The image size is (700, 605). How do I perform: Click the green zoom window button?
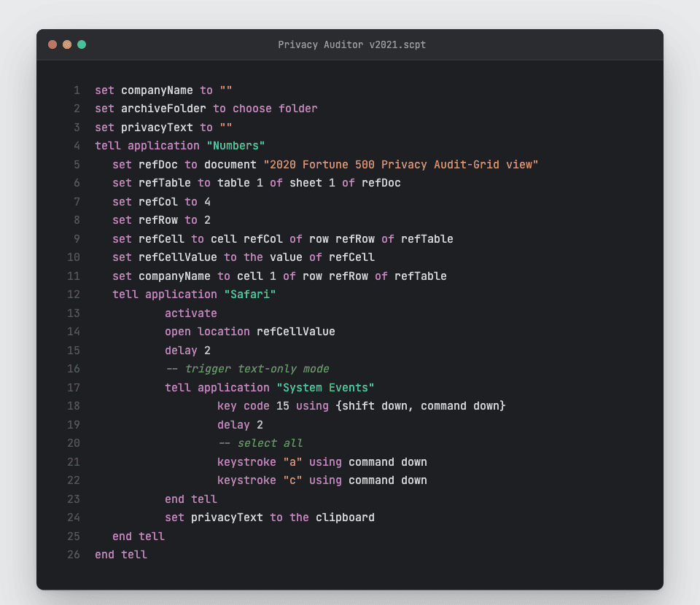point(82,44)
